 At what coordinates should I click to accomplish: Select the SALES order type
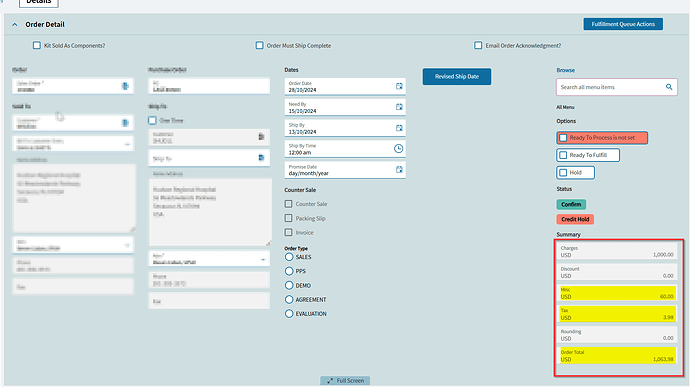click(x=289, y=257)
